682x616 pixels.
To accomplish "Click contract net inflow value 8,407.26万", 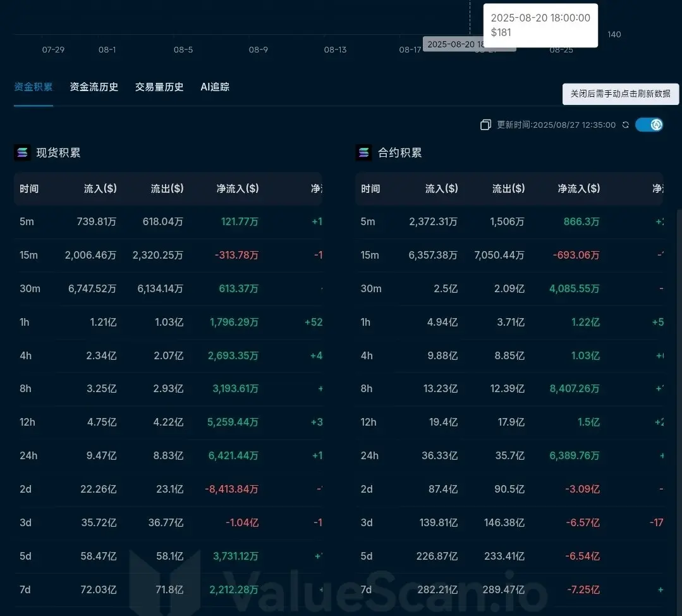I will pos(575,388).
